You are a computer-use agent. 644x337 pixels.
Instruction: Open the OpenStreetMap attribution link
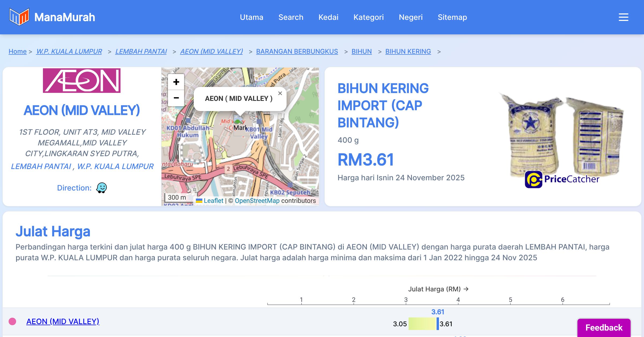(257, 201)
